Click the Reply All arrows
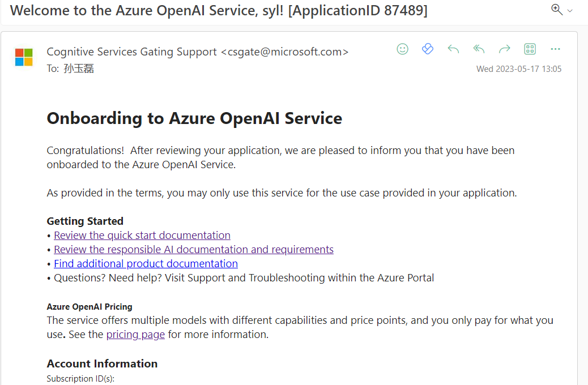Image resolution: width=588 pixels, height=385 pixels. [479, 49]
